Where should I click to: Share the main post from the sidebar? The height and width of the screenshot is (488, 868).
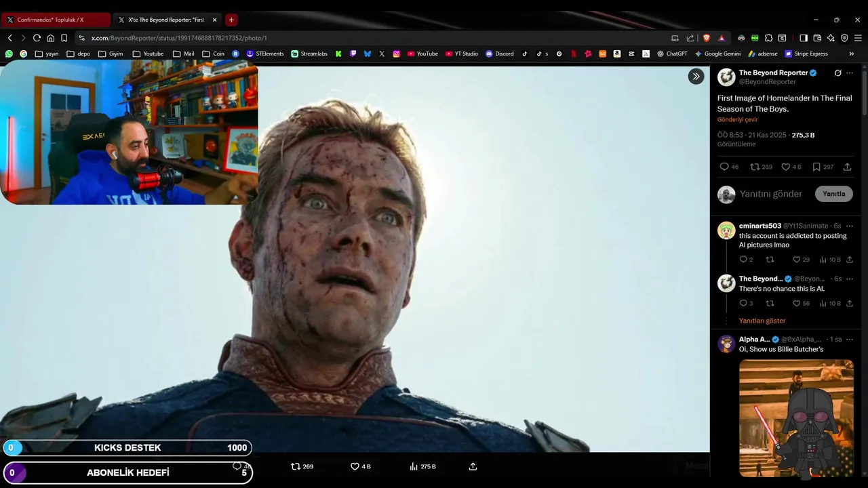point(847,167)
